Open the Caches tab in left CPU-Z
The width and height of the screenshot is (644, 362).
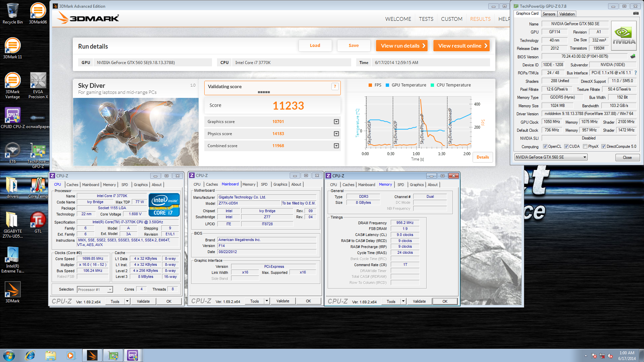[x=72, y=185]
